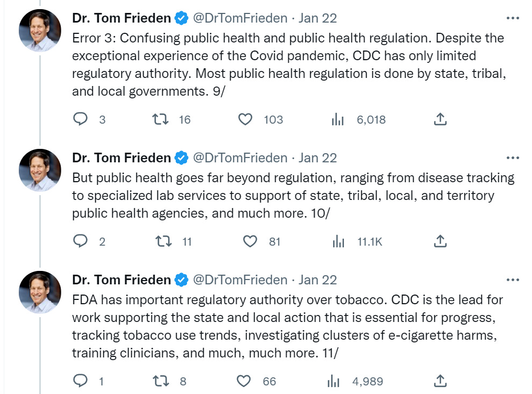Open profile photo beside FDA tweet

coord(40,292)
